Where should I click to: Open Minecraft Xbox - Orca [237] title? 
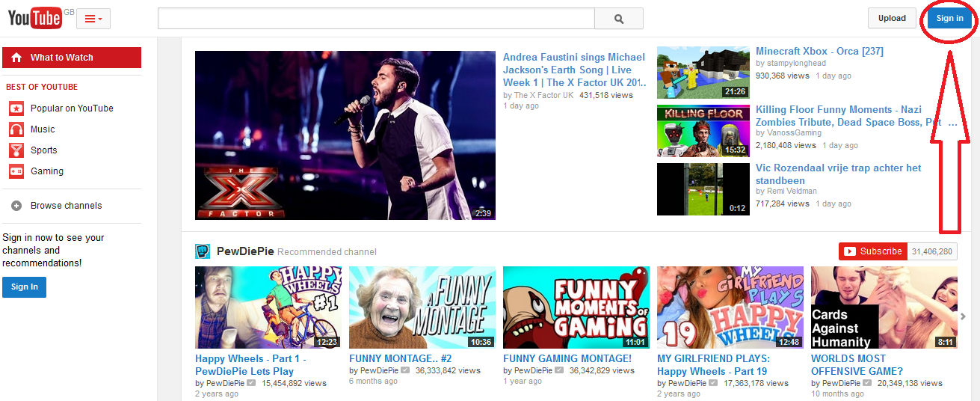pyautogui.click(x=819, y=52)
